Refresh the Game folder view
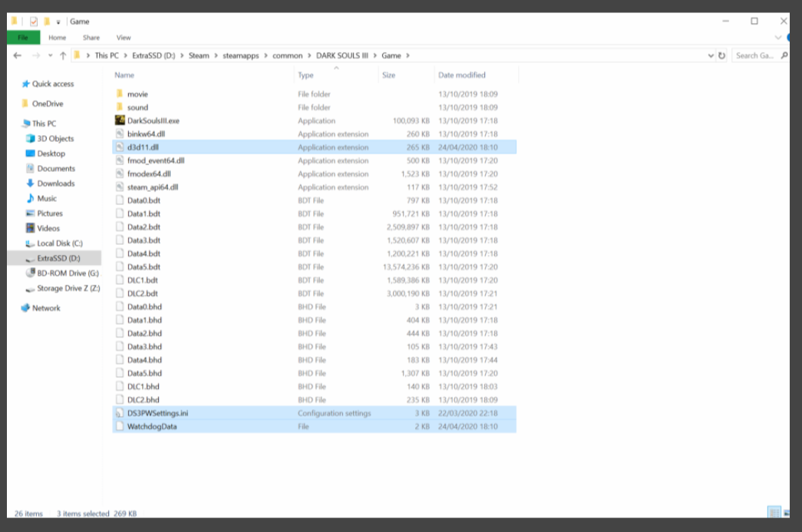 click(x=721, y=55)
